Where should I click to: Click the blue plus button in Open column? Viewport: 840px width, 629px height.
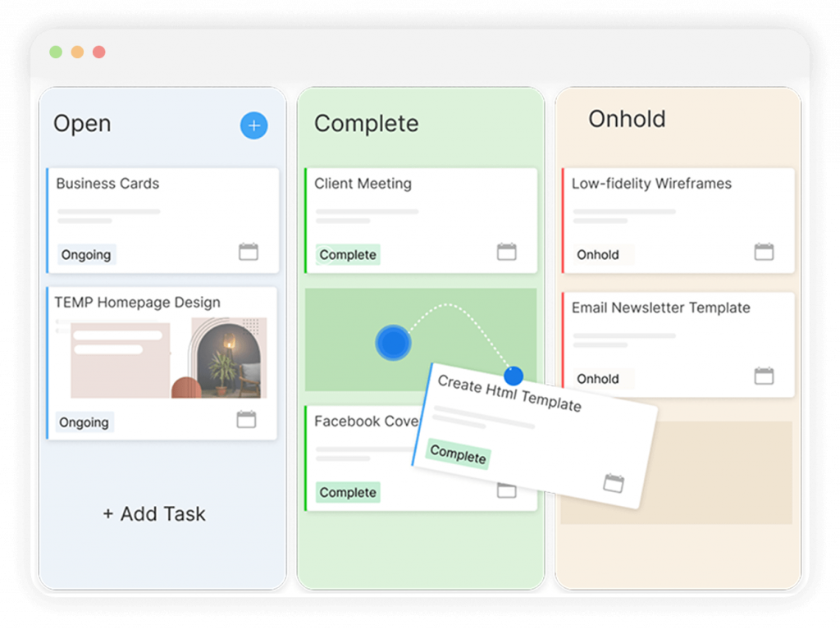[x=253, y=125]
